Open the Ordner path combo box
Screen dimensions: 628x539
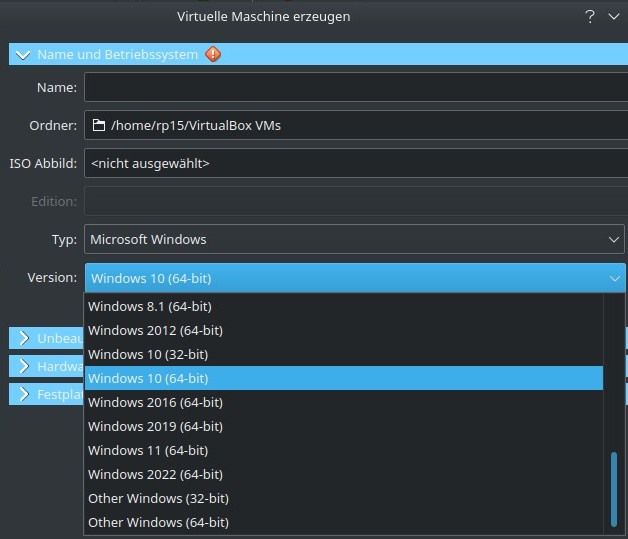356,125
